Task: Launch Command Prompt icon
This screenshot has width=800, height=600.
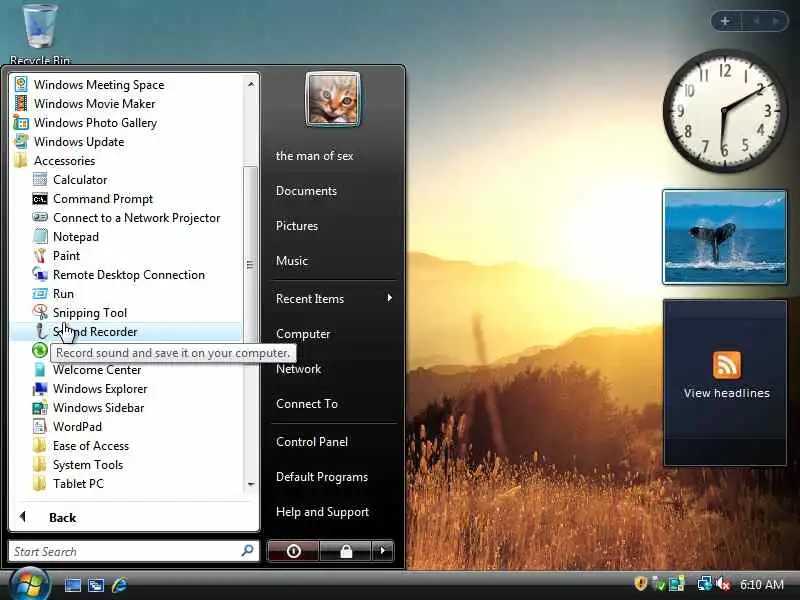Action: pyautogui.click(x=40, y=198)
